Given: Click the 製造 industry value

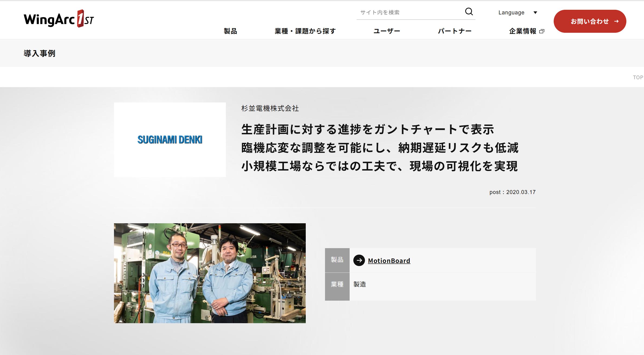Looking at the screenshot, I should coord(360,284).
